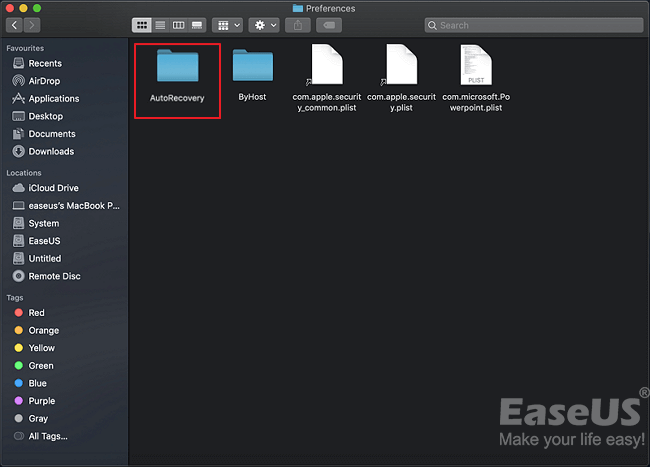
Task: Open Desktop in the sidebar
Action: click(x=38, y=116)
